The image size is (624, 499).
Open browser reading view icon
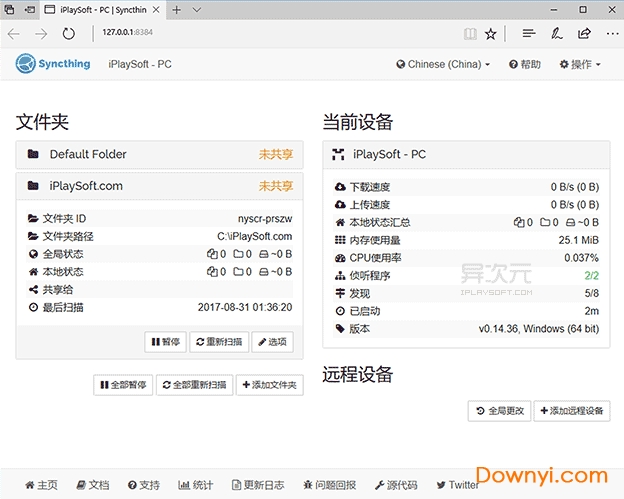[470, 33]
